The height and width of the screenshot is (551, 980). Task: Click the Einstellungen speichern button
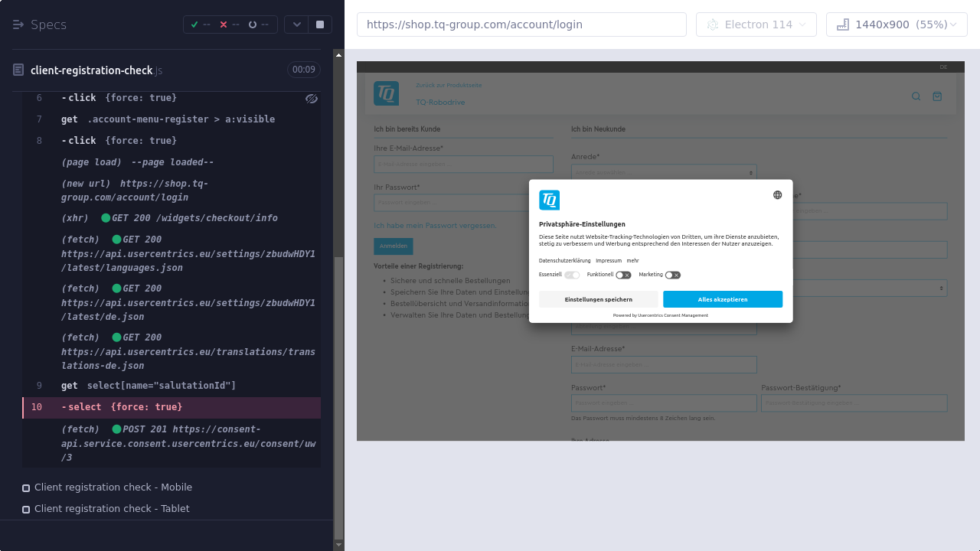tap(598, 299)
